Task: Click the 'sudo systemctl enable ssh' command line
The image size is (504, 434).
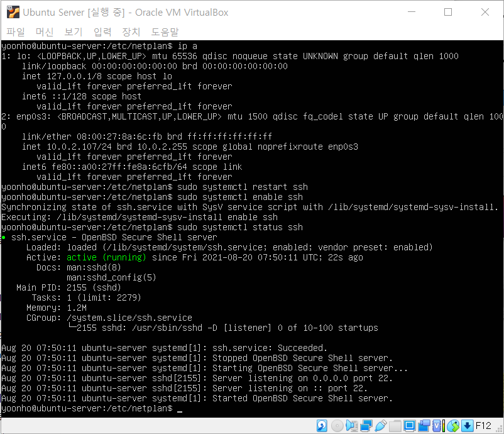Action: click(240, 197)
